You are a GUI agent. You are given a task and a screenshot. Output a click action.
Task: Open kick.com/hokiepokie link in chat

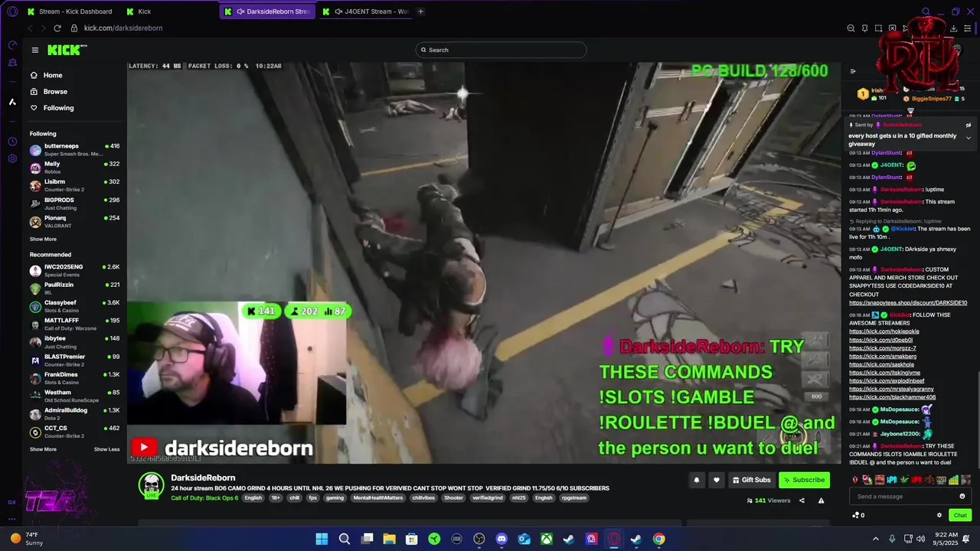coord(884,331)
